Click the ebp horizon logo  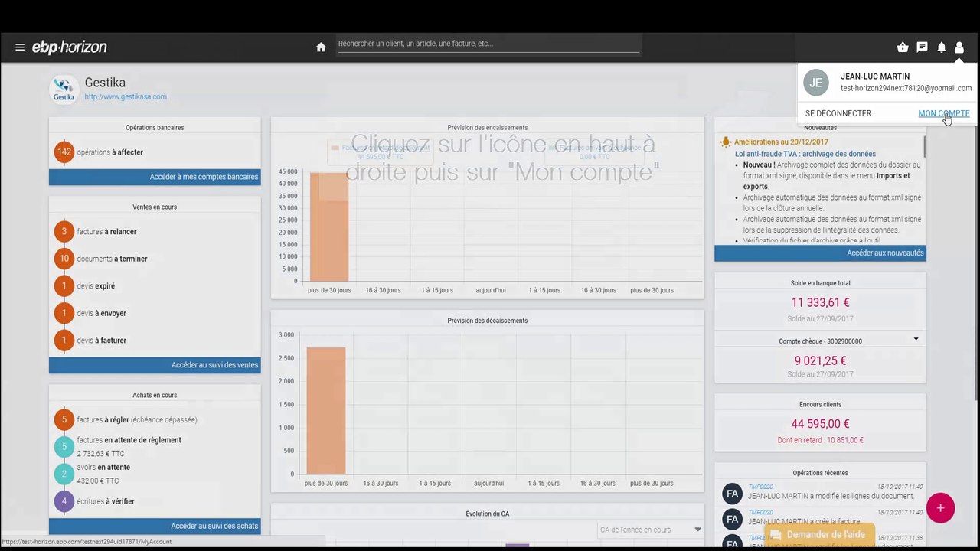coord(69,47)
